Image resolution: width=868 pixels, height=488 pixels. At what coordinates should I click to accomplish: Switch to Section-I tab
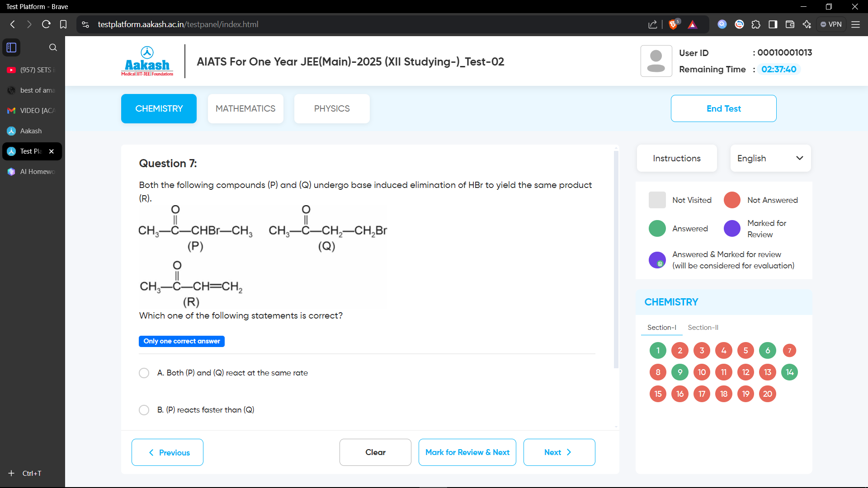(x=662, y=328)
